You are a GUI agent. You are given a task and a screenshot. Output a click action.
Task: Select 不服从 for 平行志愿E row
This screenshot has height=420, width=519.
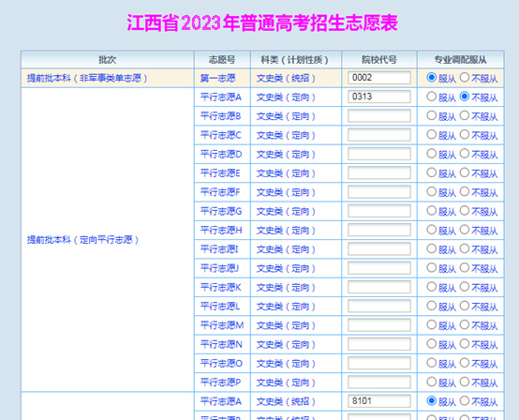tap(465, 172)
